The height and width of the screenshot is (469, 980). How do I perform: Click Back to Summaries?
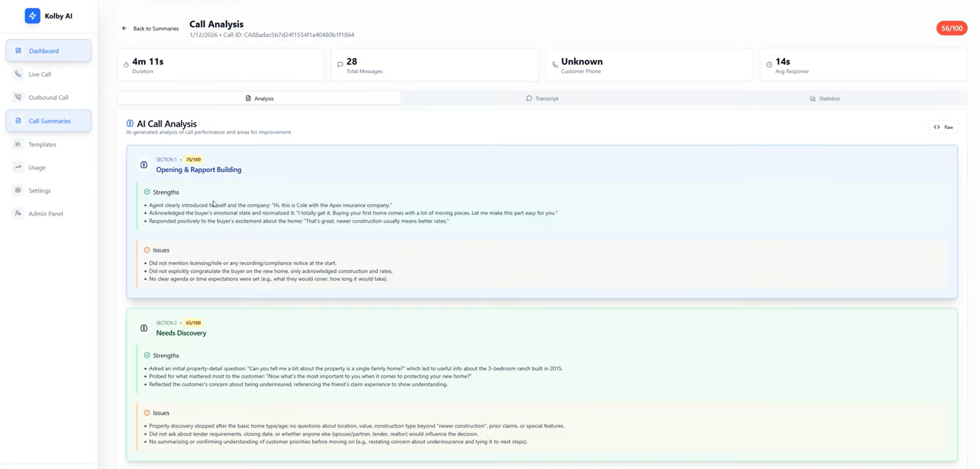coord(149,28)
